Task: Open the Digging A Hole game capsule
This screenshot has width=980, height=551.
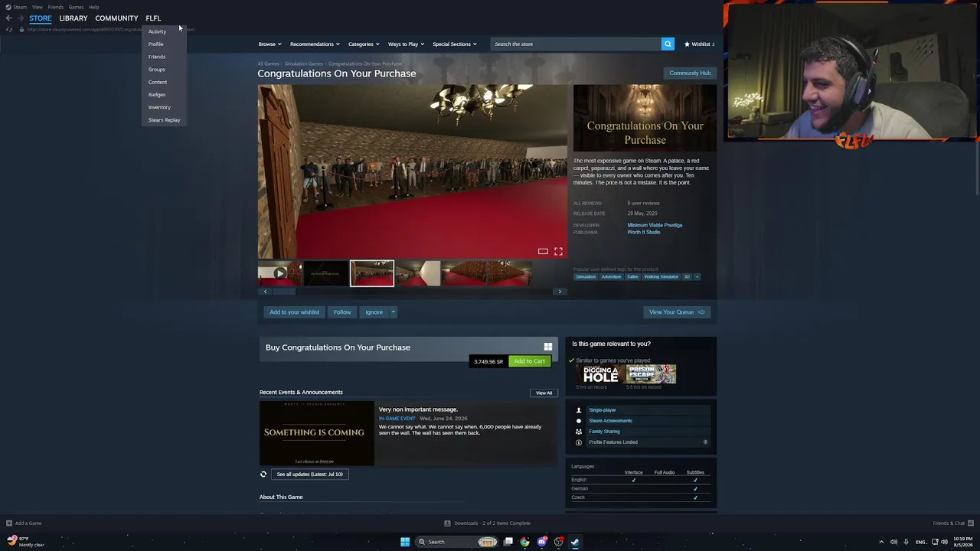Action: [601, 374]
